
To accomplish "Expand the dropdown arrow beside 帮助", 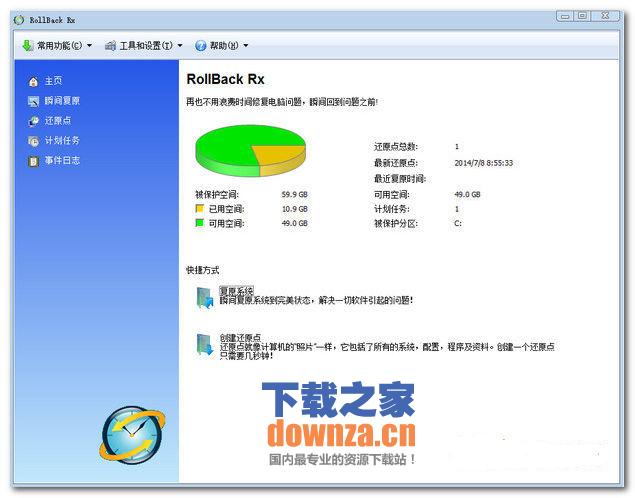I will pyautogui.click(x=245, y=46).
